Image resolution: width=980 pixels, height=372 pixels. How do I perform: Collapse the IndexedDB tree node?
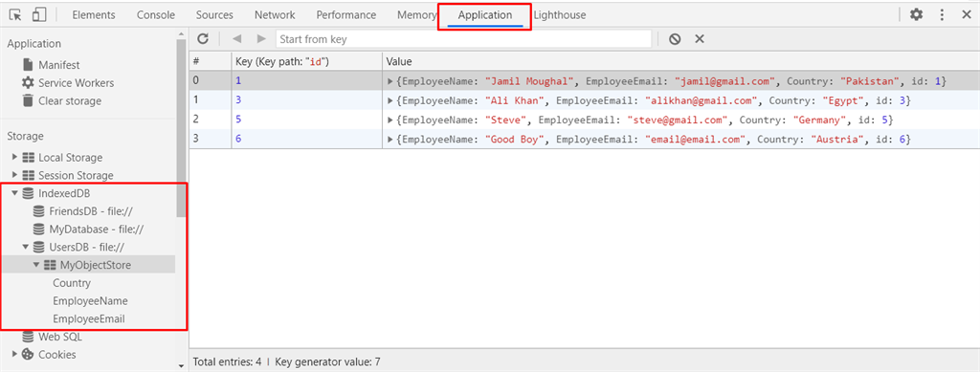point(15,193)
